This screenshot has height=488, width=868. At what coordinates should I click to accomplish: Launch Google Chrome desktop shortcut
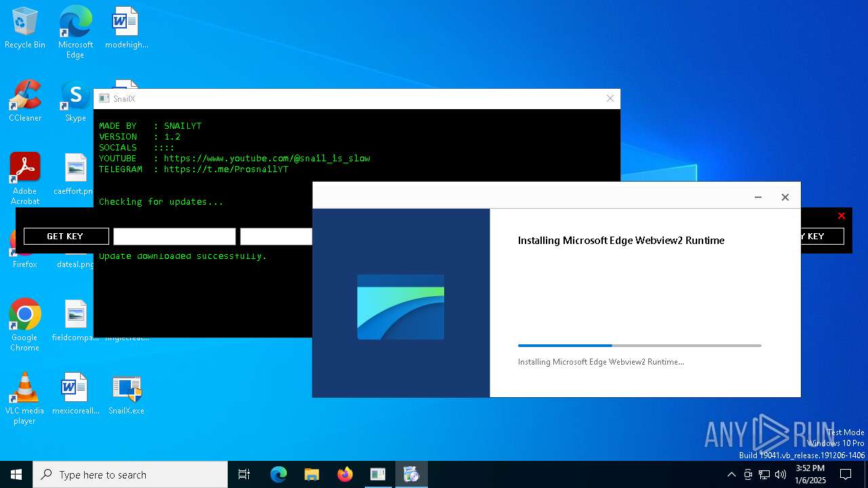25,325
